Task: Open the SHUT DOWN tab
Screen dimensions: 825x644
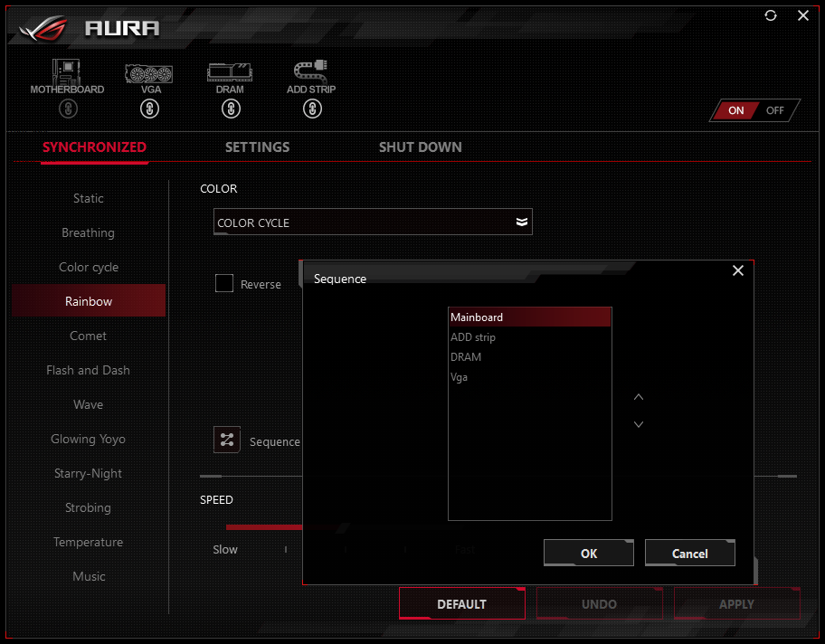Action: click(421, 147)
